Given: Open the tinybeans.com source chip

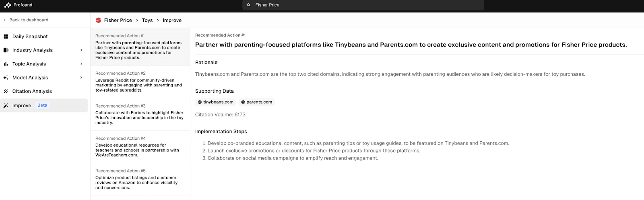Looking at the screenshot, I should tap(216, 102).
